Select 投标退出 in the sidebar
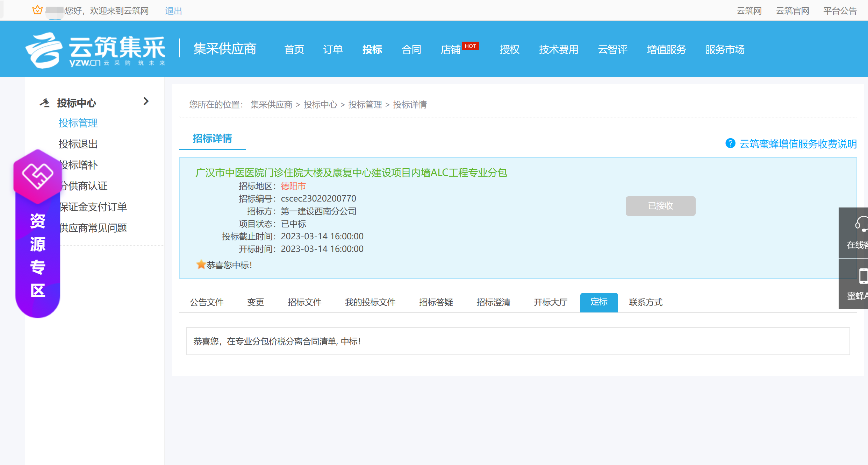Viewport: 868px width, 465px height. (x=78, y=144)
